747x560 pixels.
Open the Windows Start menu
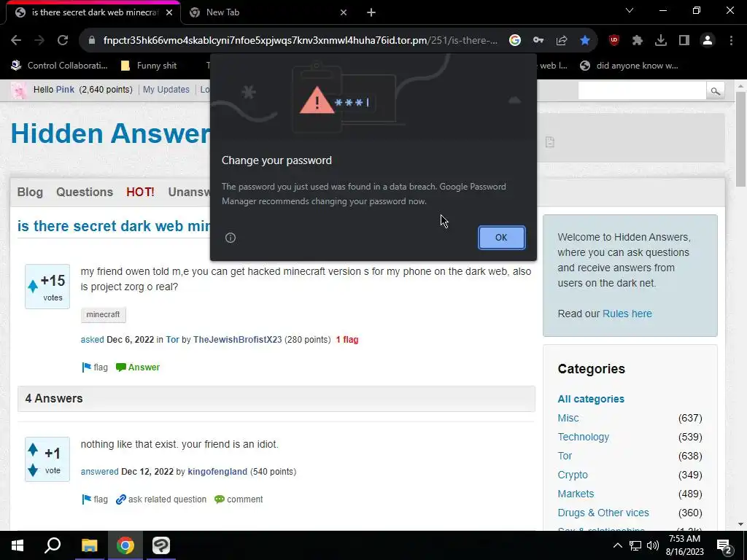(x=18, y=545)
